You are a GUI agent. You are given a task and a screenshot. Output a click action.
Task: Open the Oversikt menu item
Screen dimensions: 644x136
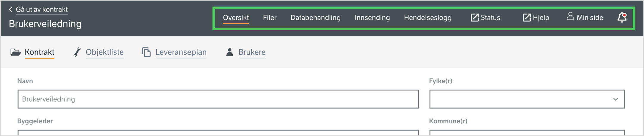click(x=236, y=18)
